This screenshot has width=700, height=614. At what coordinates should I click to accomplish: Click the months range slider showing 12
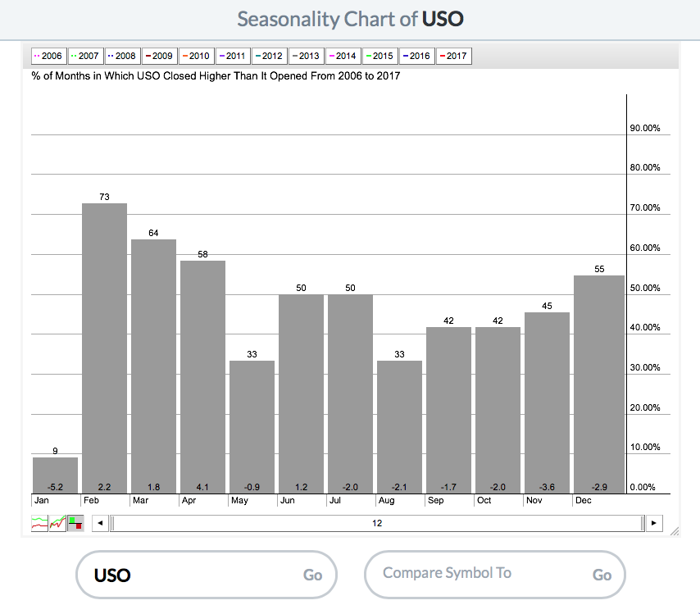click(377, 523)
